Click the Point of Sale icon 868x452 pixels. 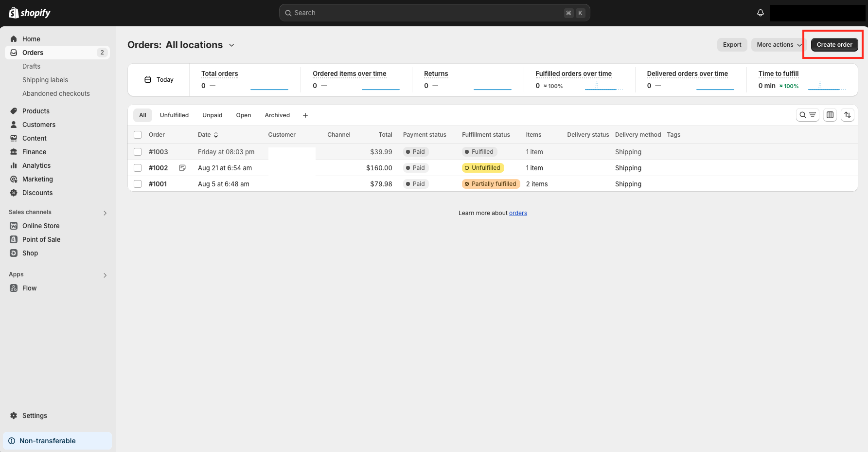coord(14,239)
